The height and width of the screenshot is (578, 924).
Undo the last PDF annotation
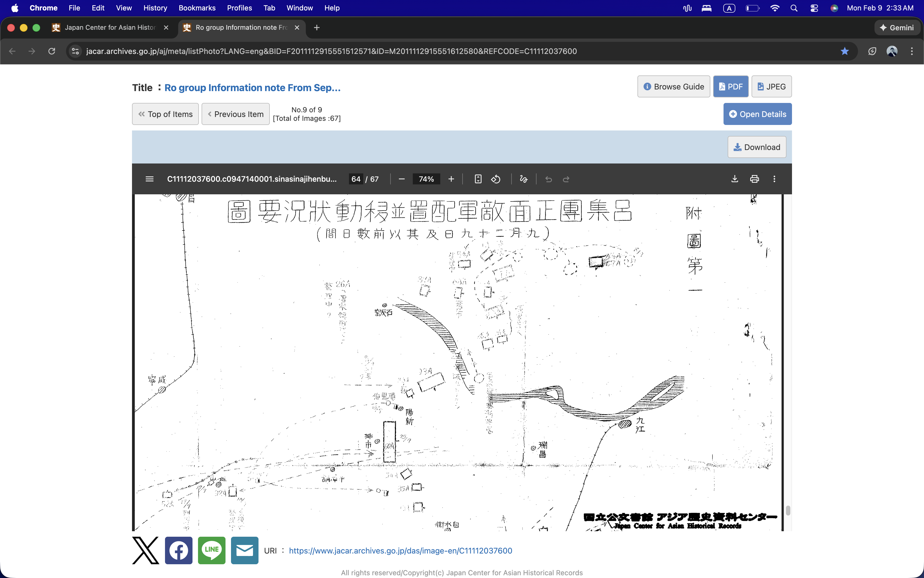(548, 179)
